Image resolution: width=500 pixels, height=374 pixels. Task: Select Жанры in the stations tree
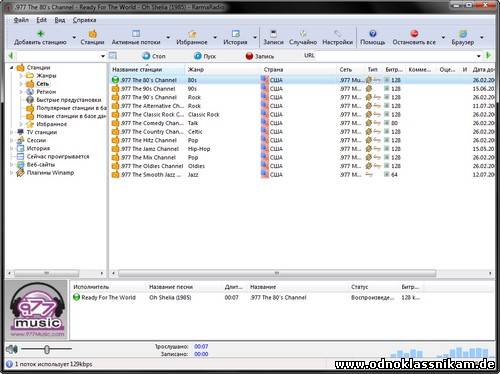point(46,76)
